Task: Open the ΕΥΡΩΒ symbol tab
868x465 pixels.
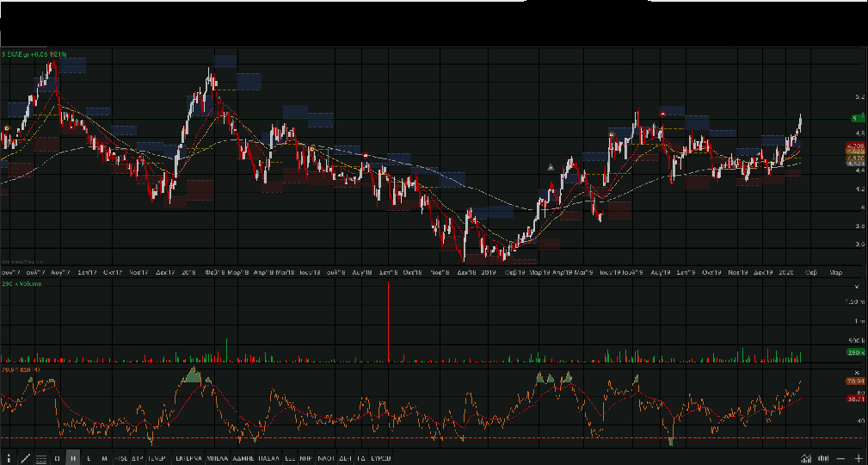Action: (x=381, y=458)
